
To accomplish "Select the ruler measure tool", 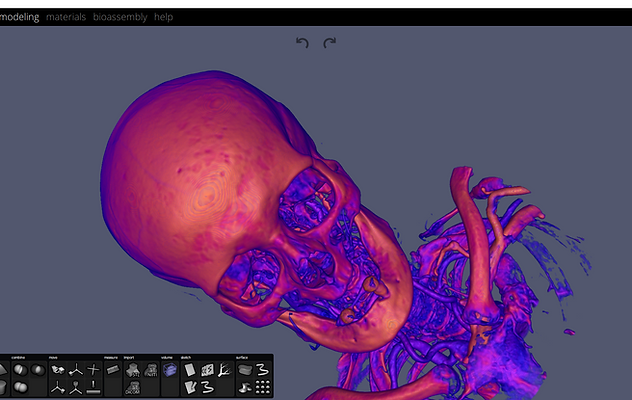I will point(112,369).
